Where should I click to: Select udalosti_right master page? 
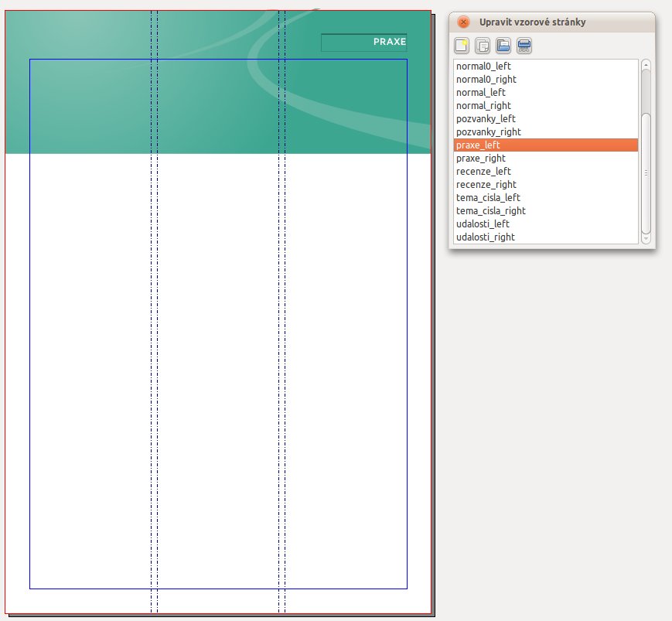(546, 237)
